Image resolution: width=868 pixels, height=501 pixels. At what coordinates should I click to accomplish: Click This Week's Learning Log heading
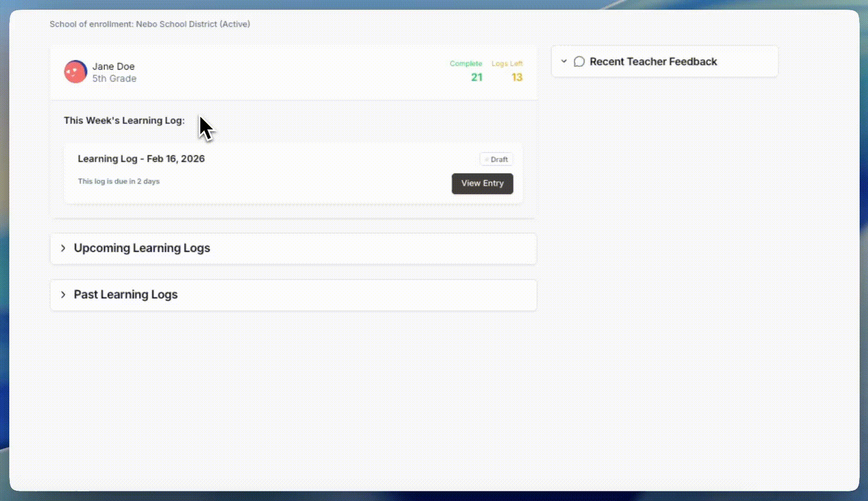[x=124, y=121]
